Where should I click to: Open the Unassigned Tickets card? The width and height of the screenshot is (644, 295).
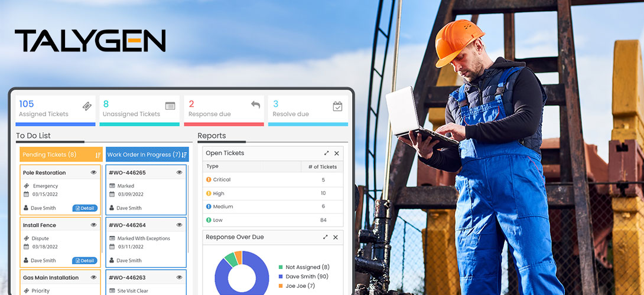coord(139,110)
